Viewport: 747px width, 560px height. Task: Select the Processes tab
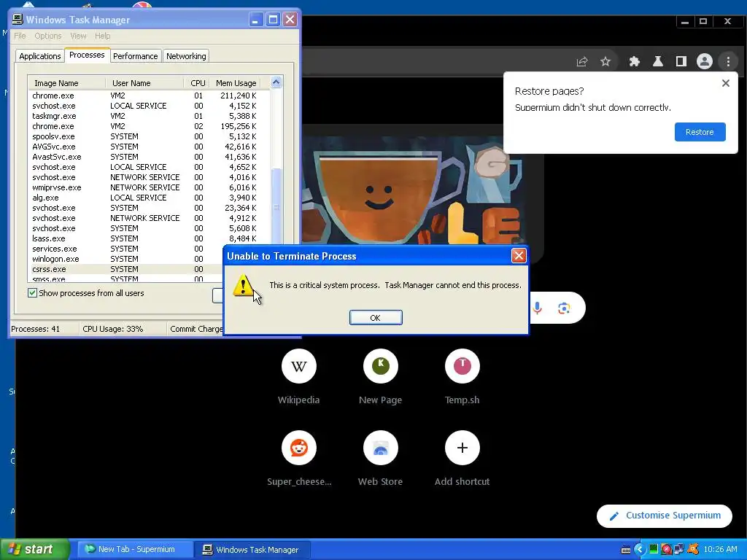point(87,55)
